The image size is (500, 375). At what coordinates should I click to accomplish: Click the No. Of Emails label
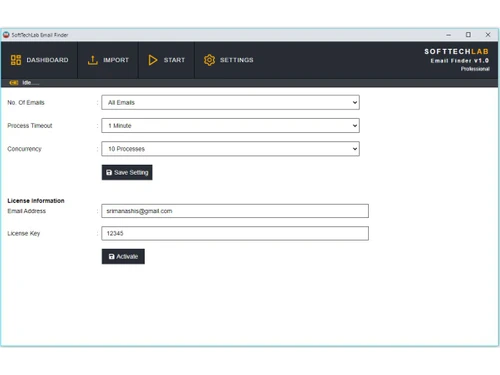tap(26, 102)
